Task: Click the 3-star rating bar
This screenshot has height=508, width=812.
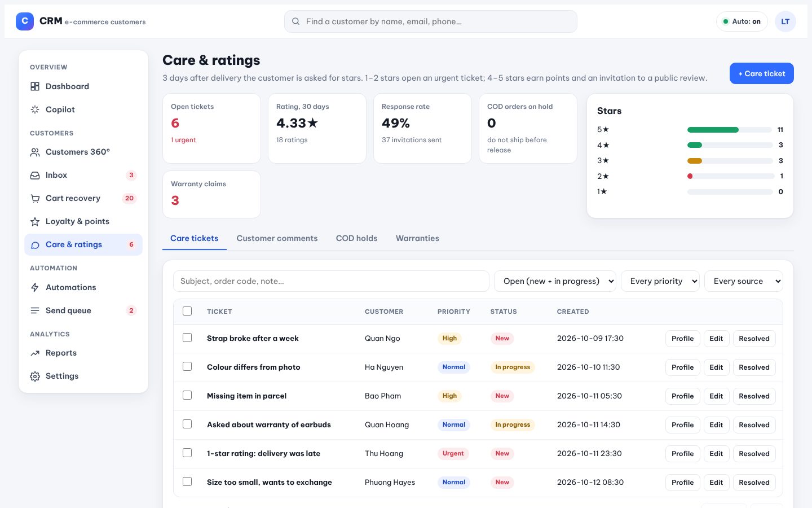Action: pos(730,161)
